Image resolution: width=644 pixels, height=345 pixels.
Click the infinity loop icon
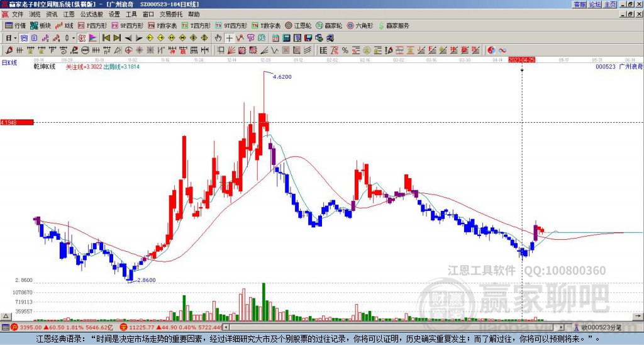[502, 50]
